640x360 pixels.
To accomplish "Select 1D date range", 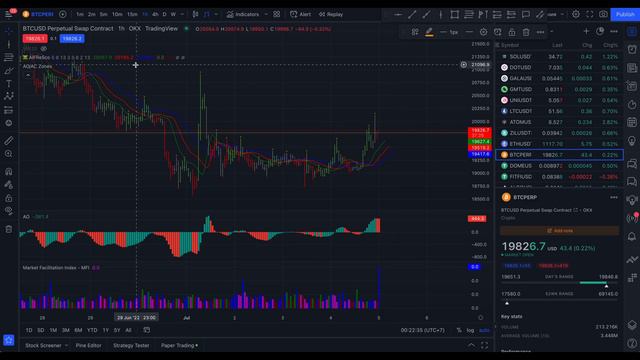I will tap(29, 330).
